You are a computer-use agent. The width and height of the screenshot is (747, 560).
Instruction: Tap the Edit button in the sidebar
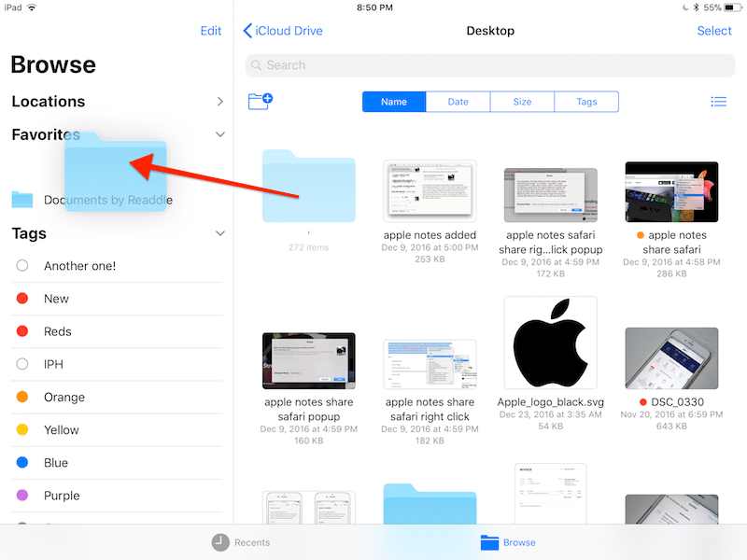[211, 31]
